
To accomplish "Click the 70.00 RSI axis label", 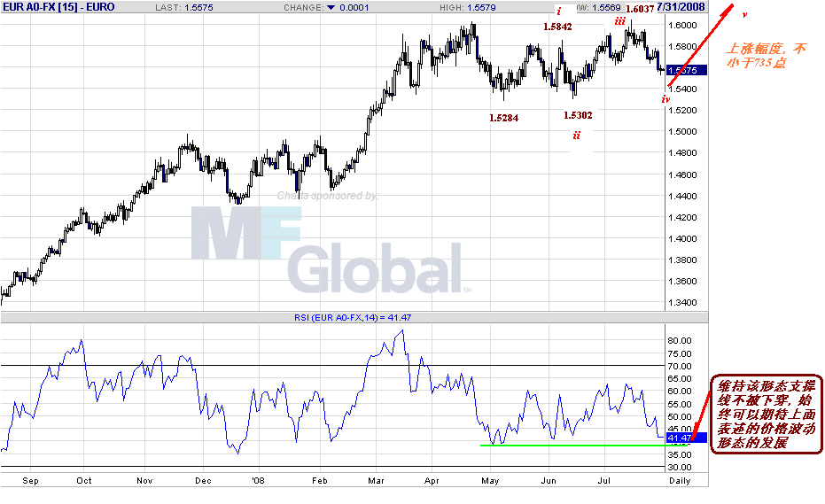I will (x=680, y=367).
